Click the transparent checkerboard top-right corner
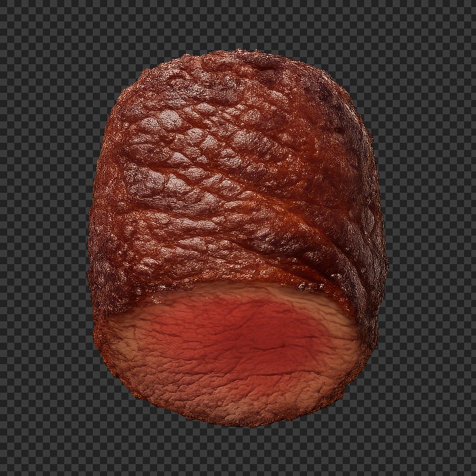476x476 pixels. point(464,12)
